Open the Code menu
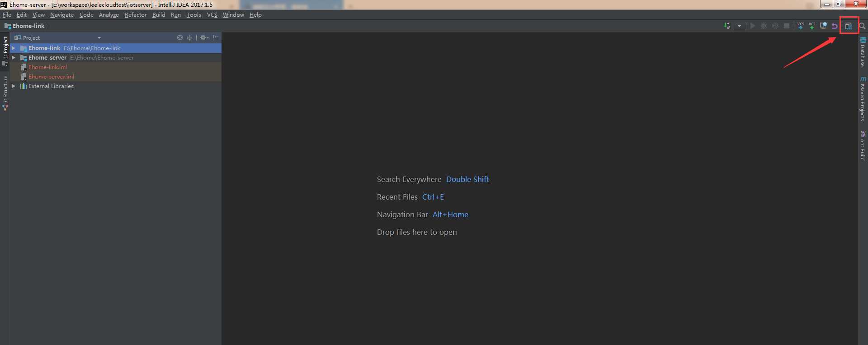 coord(86,14)
